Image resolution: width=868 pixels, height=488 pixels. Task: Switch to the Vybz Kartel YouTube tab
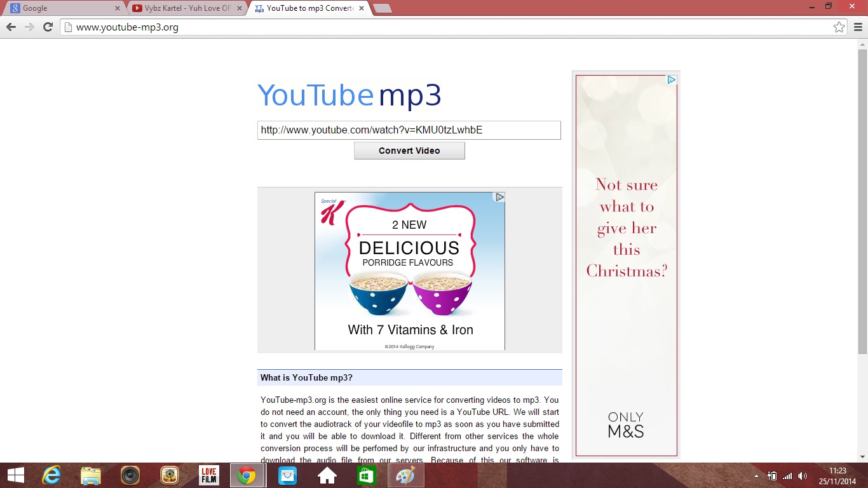187,8
